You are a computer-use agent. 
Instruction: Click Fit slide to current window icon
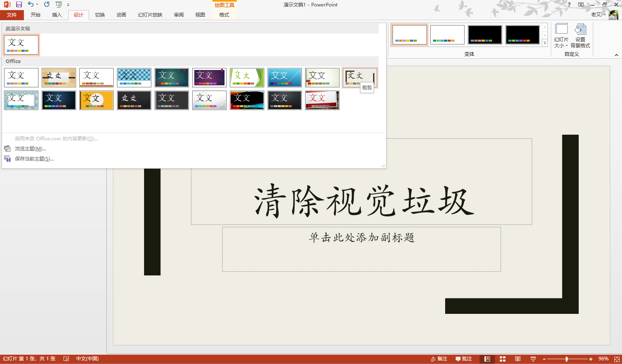[617, 359]
